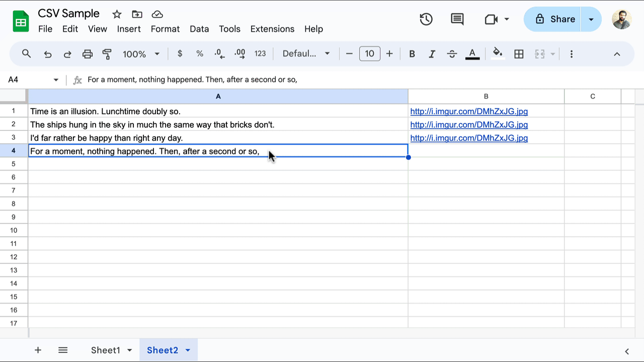Image resolution: width=644 pixels, height=362 pixels.
Task: Activate the paint format tool
Action: (107, 54)
